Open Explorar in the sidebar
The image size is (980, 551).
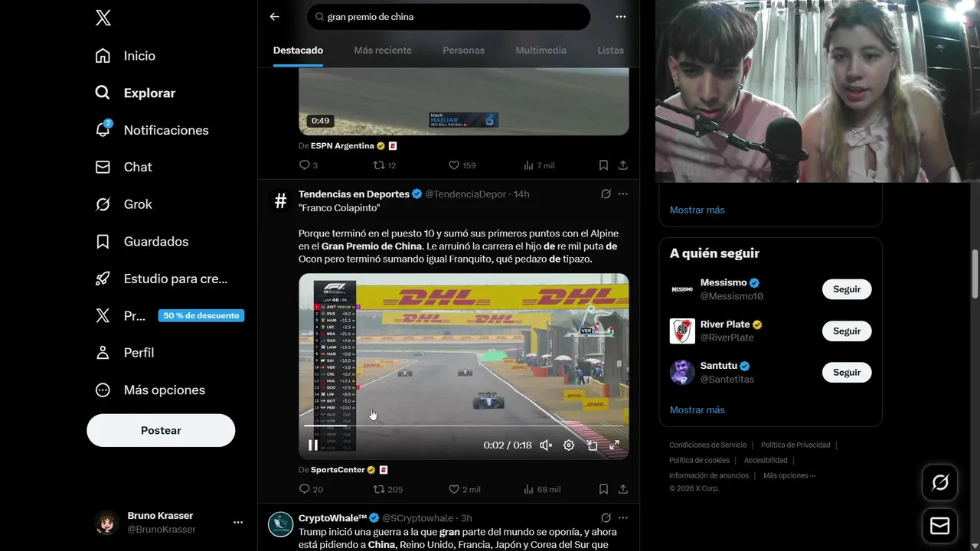[x=135, y=93]
